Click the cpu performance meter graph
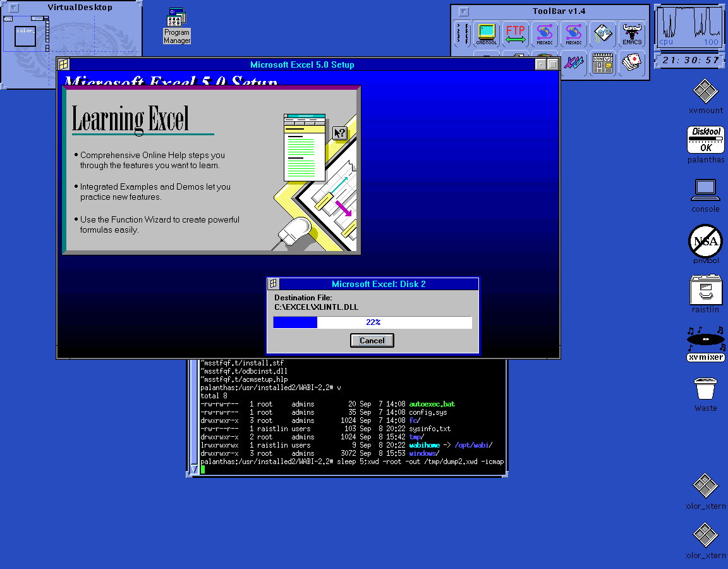The image size is (728, 569). [689, 26]
